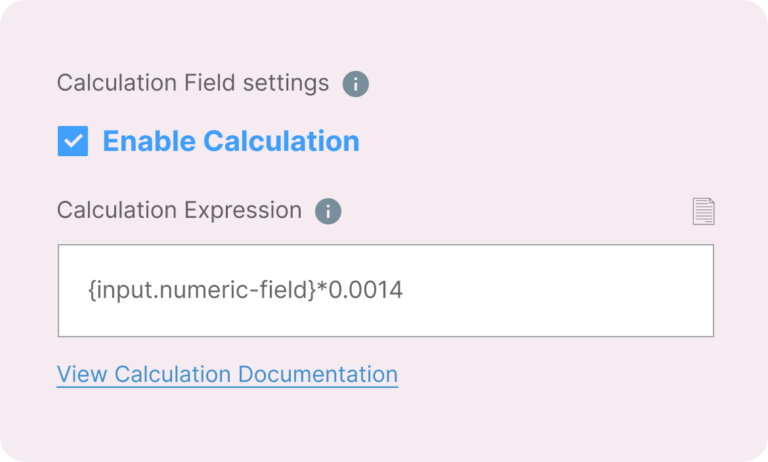Disable calculation using the blue checkbox
This screenshot has width=768, height=462.
point(73,142)
